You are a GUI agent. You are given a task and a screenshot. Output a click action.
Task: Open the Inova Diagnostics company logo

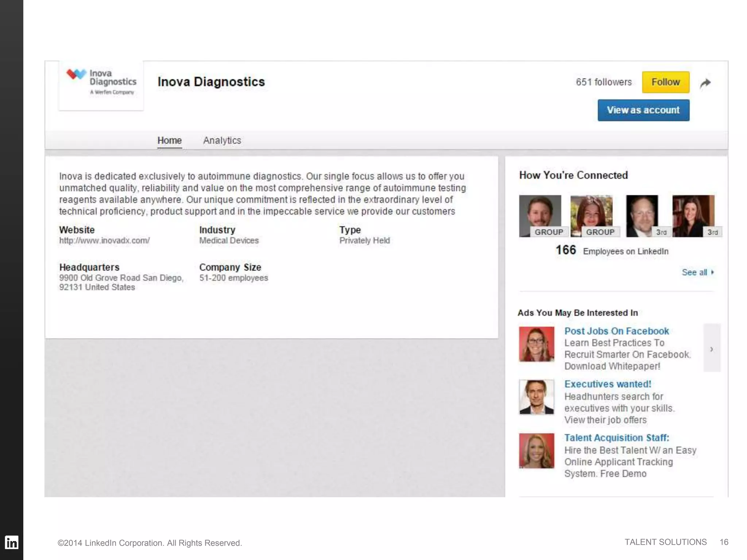coord(101,86)
